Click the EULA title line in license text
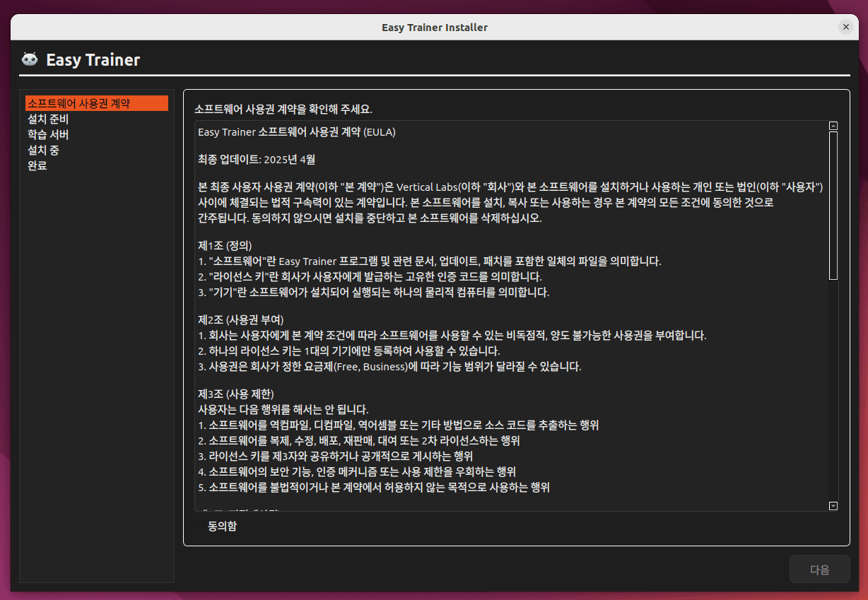 [x=297, y=132]
